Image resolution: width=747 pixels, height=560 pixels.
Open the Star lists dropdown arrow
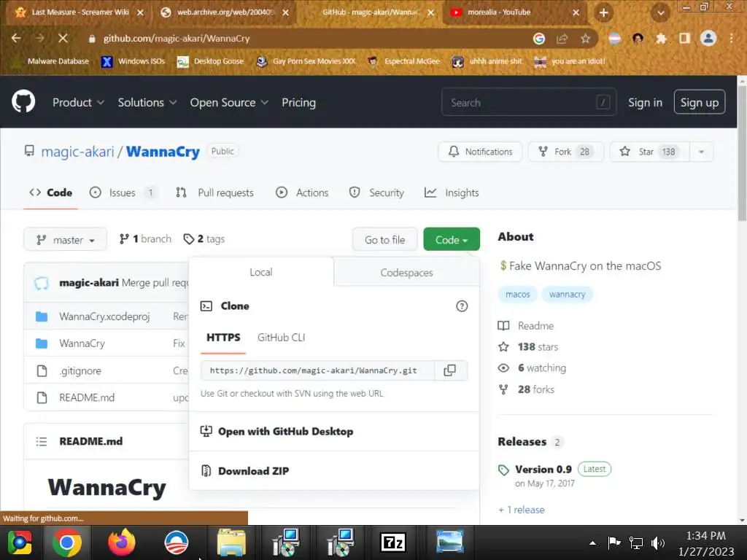[701, 152]
